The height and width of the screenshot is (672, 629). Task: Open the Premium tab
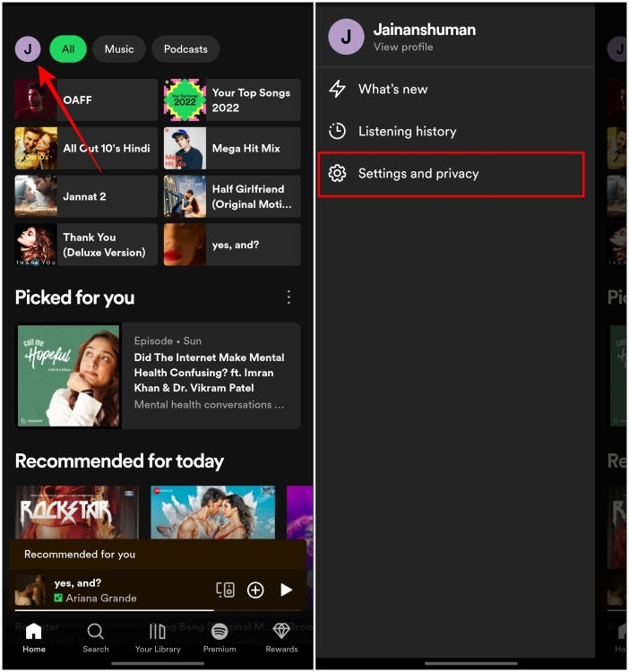point(220,638)
